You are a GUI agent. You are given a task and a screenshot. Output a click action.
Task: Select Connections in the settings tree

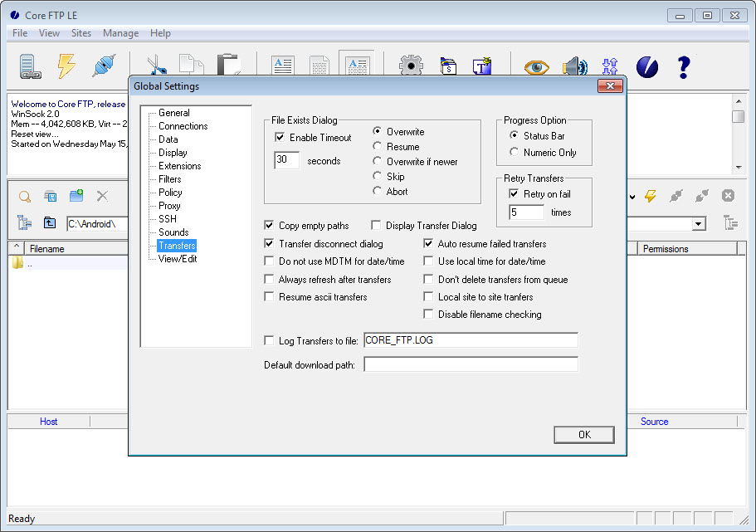[x=183, y=126]
